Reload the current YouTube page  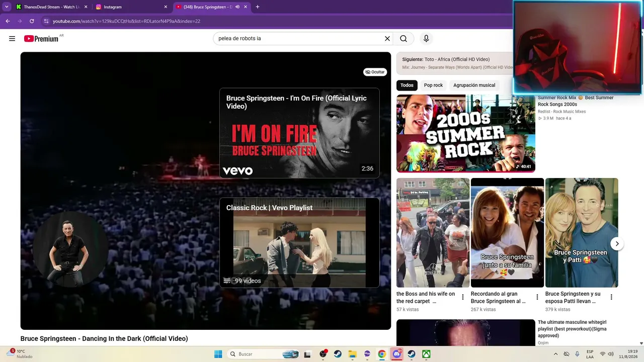point(32,21)
